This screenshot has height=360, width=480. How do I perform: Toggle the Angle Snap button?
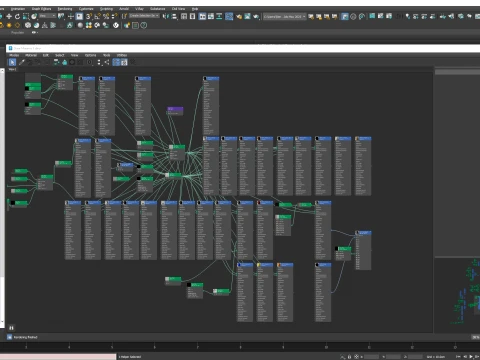(x=97, y=16)
